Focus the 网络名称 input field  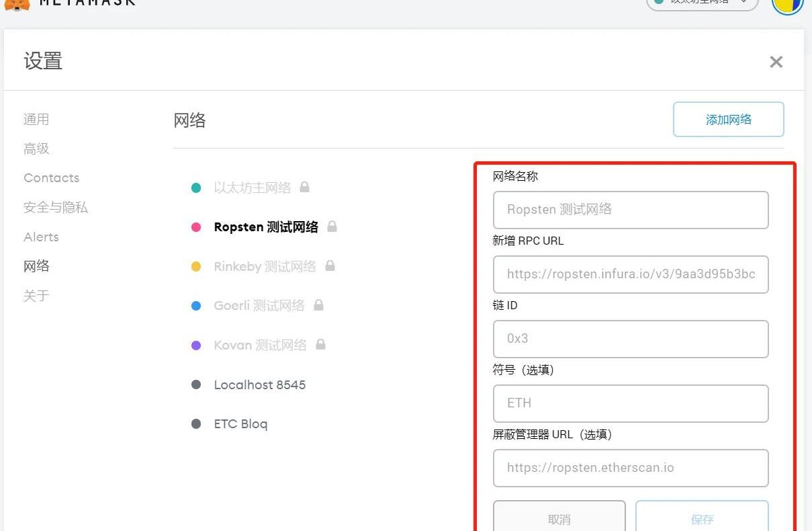631,210
